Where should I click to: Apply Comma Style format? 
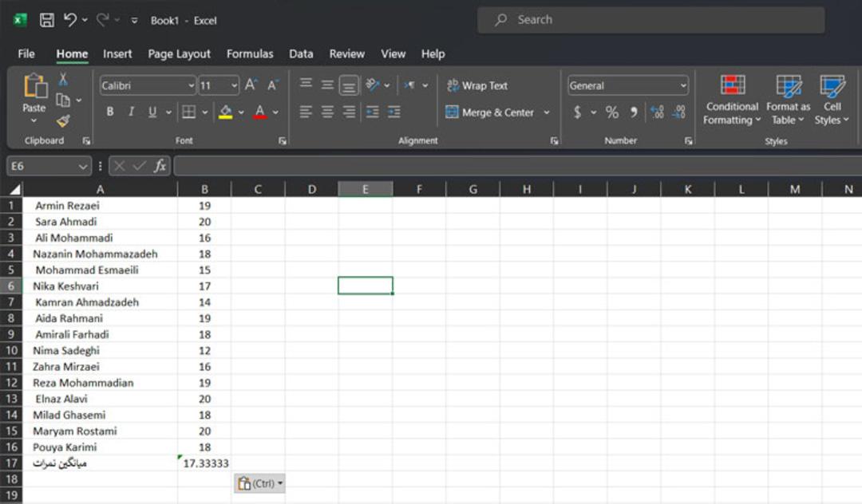[634, 112]
